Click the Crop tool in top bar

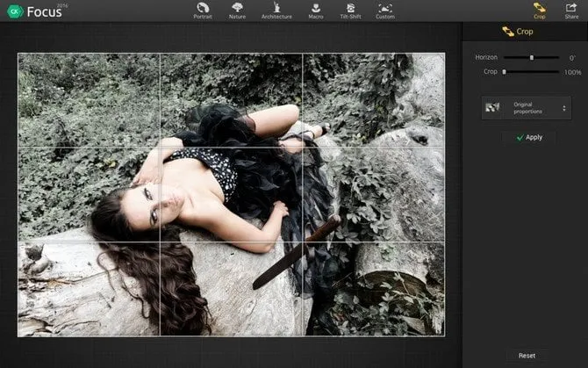coord(539,10)
